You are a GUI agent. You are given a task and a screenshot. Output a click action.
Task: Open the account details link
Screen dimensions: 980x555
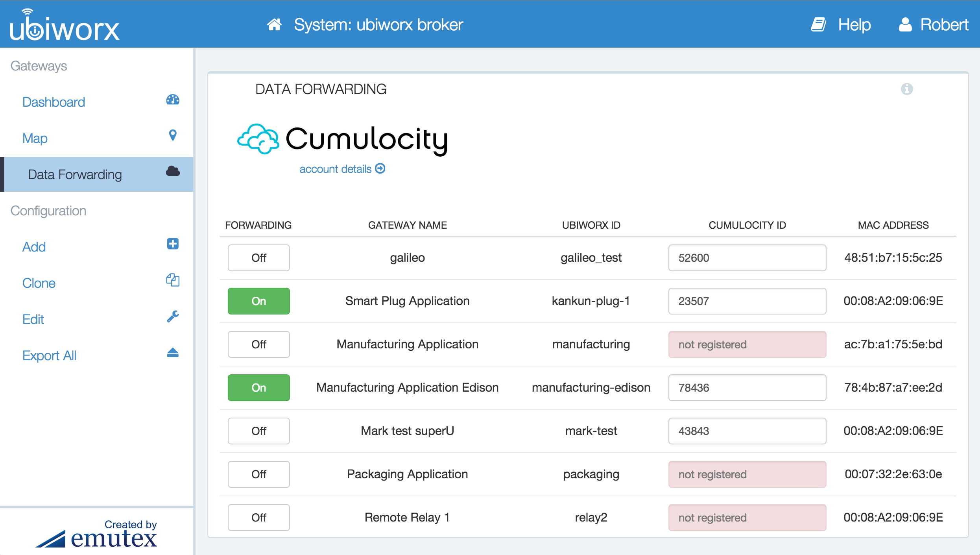pos(335,169)
